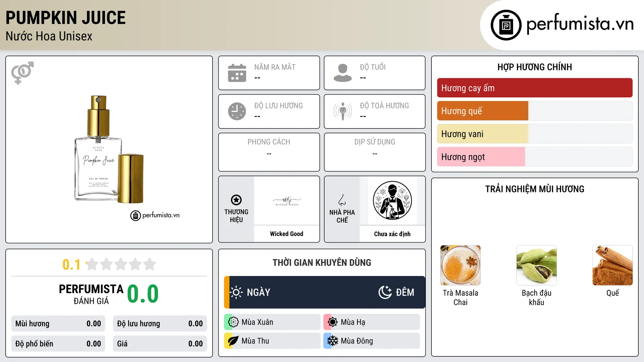This screenshot has height=362, width=644.
Task: Click the Trà Masala Chai caption
Action: coord(460,298)
